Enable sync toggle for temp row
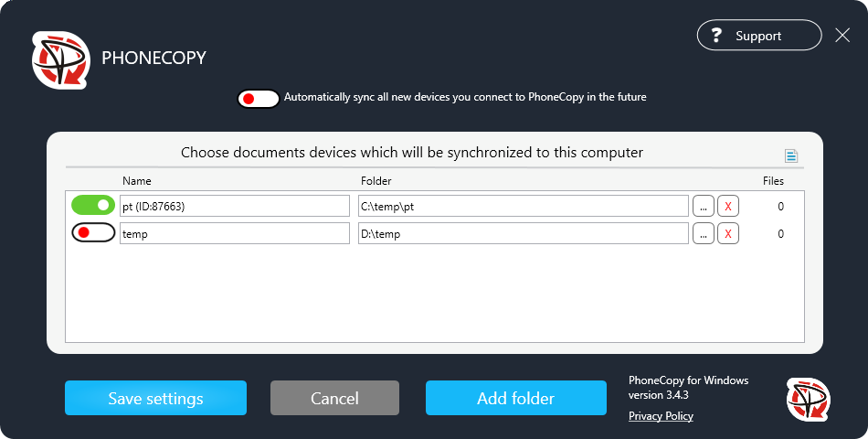The height and width of the screenshot is (439, 868). tap(93, 233)
